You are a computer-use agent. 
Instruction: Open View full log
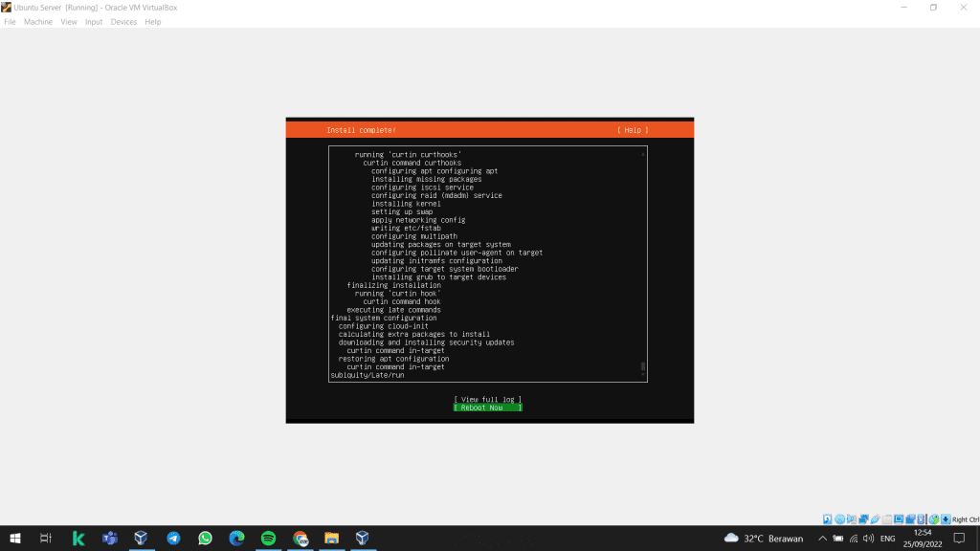tap(487, 399)
